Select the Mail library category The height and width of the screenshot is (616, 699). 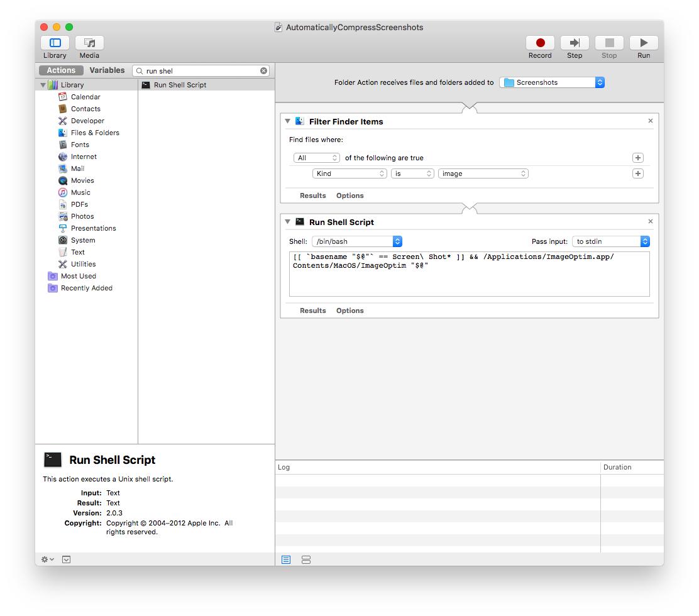pos(77,168)
